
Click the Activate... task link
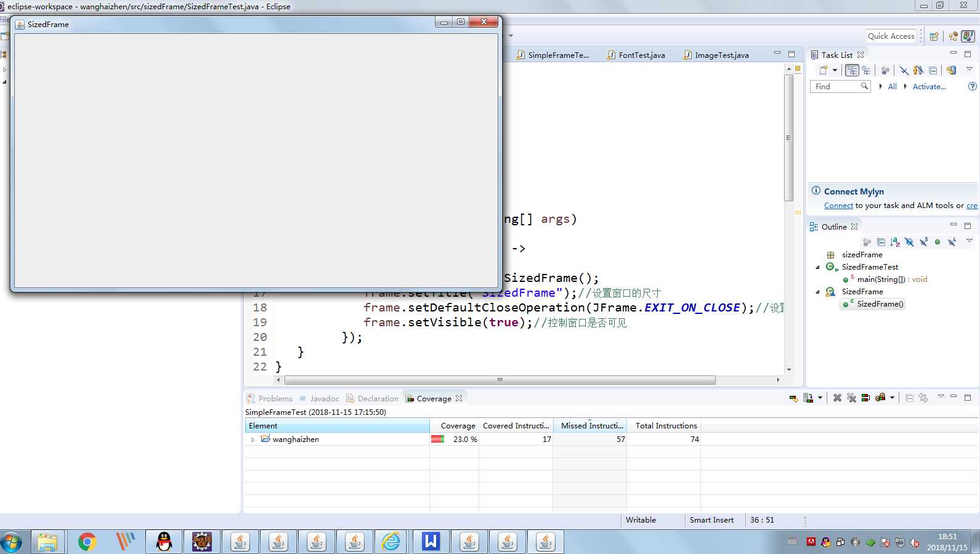click(929, 87)
